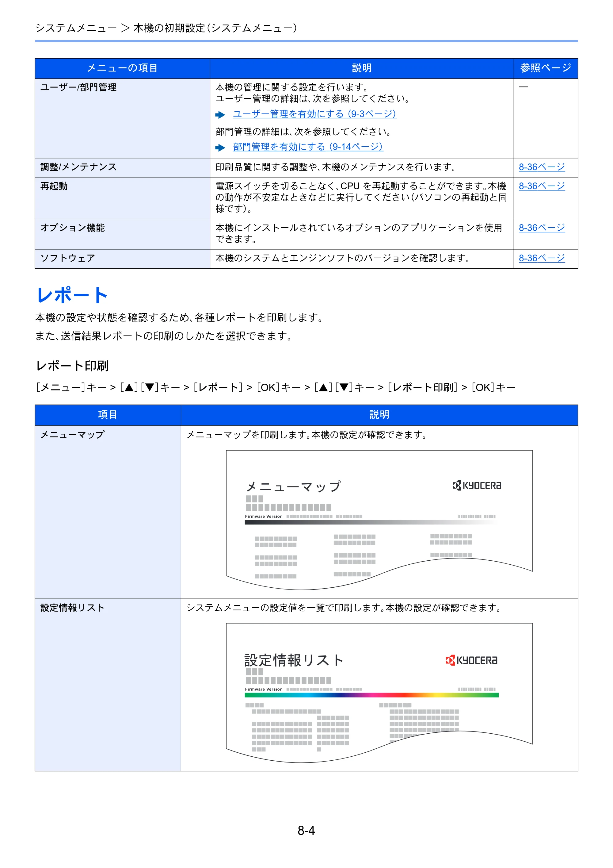This screenshot has width=613, height=868.
Task: Click the 項目 column header in report table
Action: coord(108,415)
